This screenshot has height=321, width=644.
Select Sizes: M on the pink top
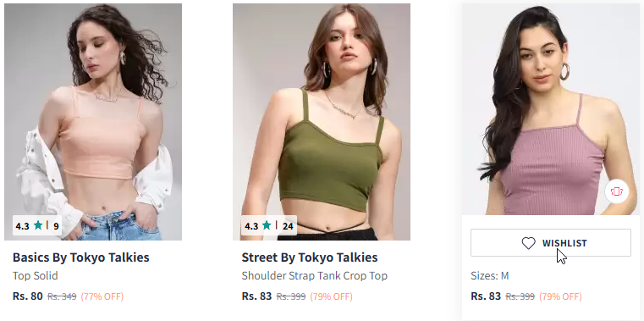[x=490, y=276]
